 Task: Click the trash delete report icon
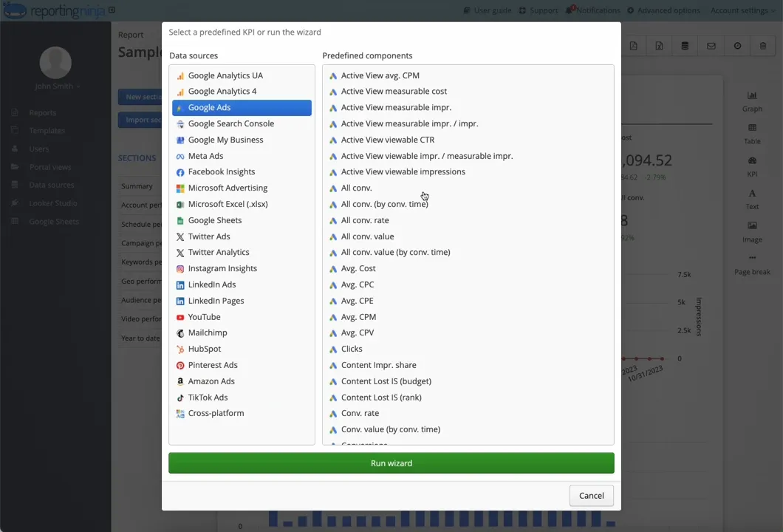point(763,46)
